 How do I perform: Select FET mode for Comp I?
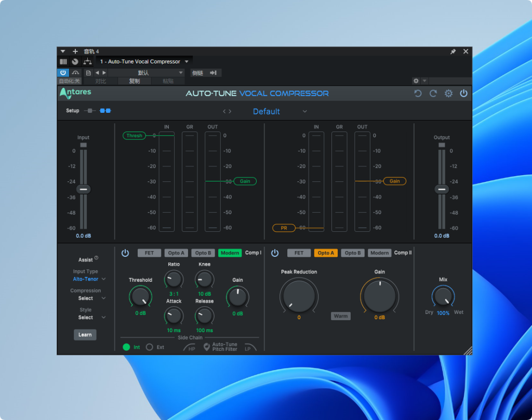click(149, 253)
